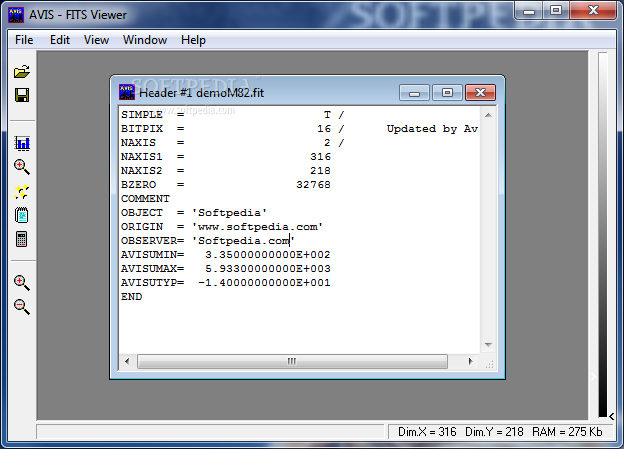Click the AVIS application title bar icon
This screenshot has width=624, height=449.
(x=16, y=15)
